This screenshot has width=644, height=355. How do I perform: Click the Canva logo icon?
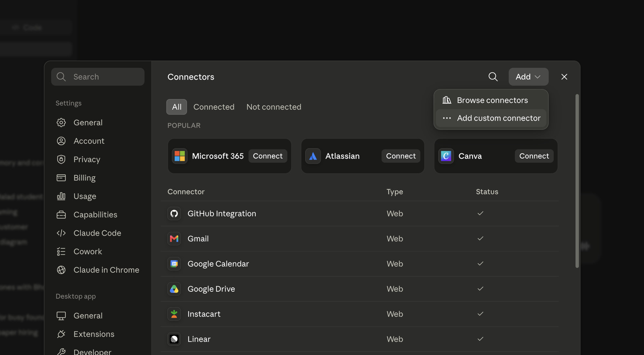(446, 156)
